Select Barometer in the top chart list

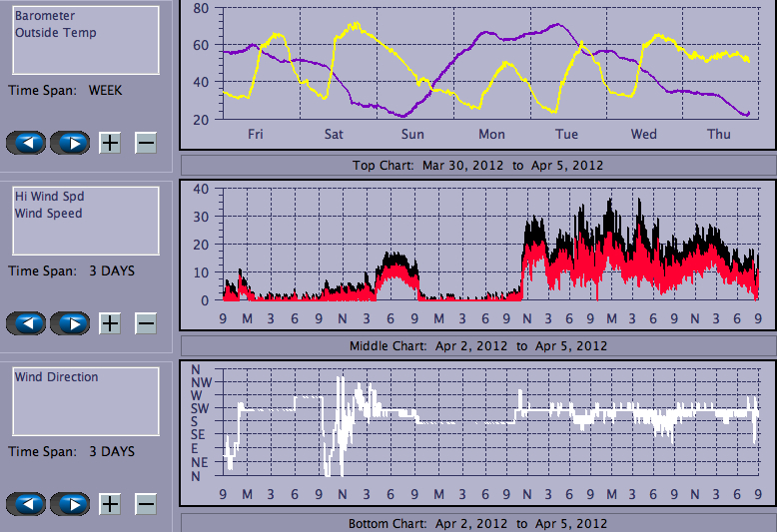pyautogui.click(x=45, y=16)
